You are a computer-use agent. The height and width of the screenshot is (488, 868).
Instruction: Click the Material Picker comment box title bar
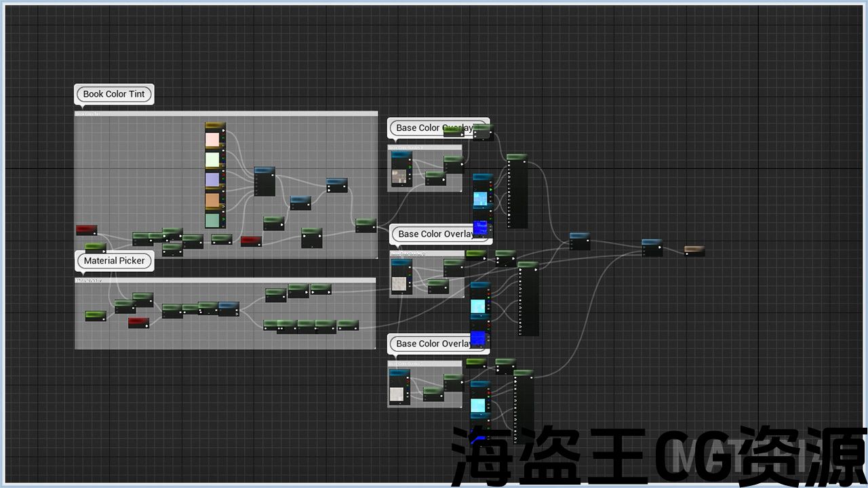tap(224, 280)
